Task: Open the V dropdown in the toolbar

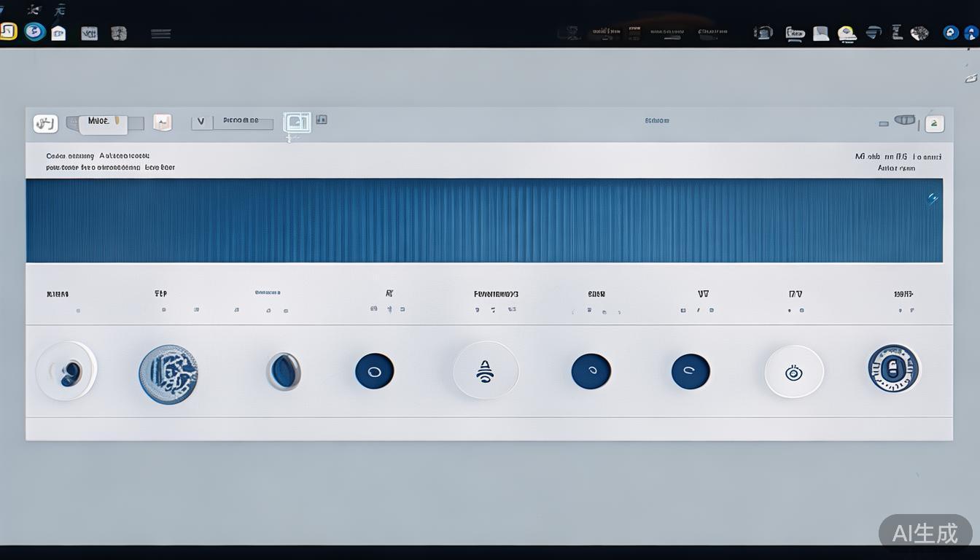Action: pos(201,122)
